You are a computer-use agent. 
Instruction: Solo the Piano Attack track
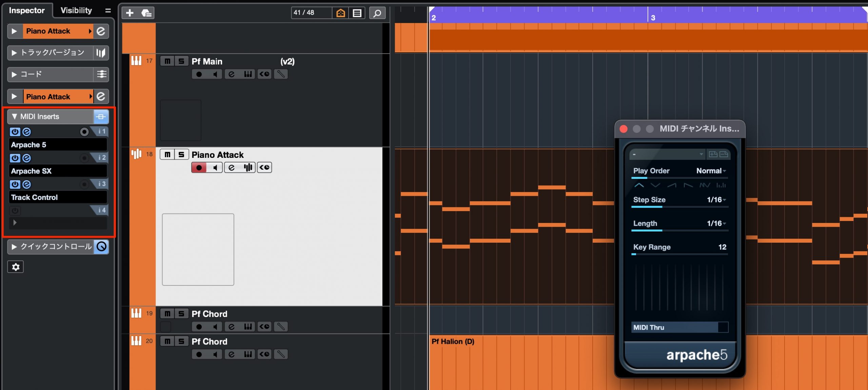coord(181,155)
